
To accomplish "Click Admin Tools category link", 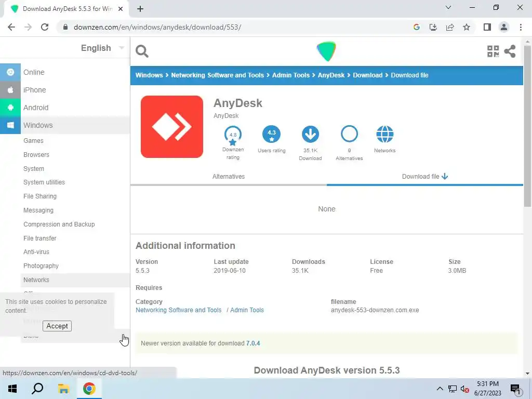I will click(x=247, y=310).
